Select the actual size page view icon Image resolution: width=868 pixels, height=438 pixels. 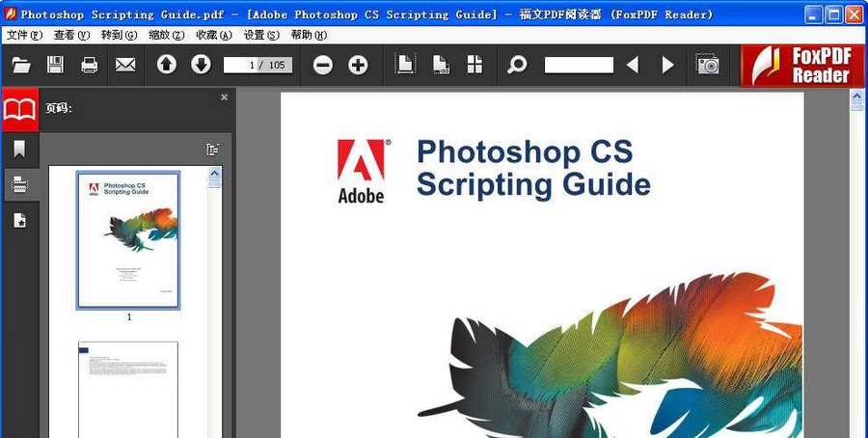click(441, 65)
